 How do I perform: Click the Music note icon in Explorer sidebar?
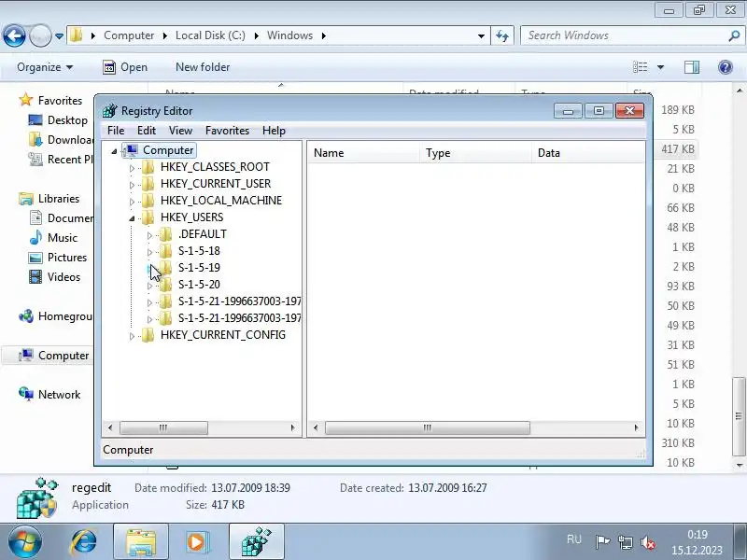pos(35,237)
